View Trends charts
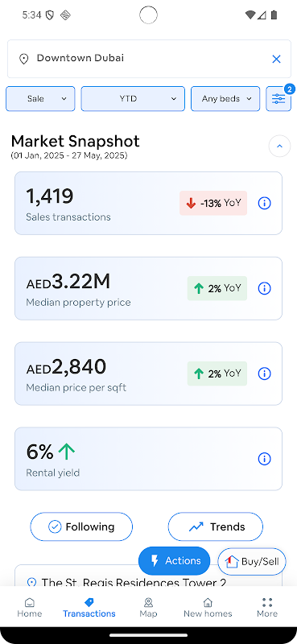This screenshot has width=297, height=644. (x=215, y=526)
